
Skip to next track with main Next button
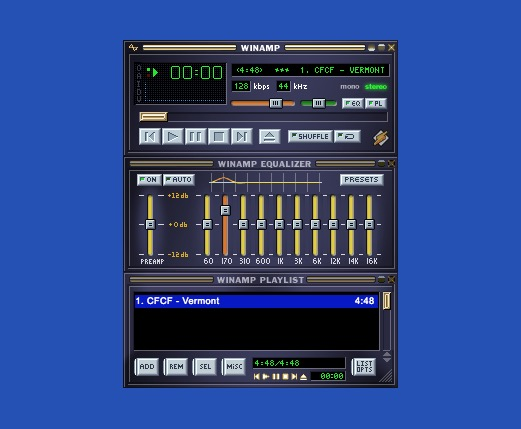pyautogui.click(x=241, y=137)
